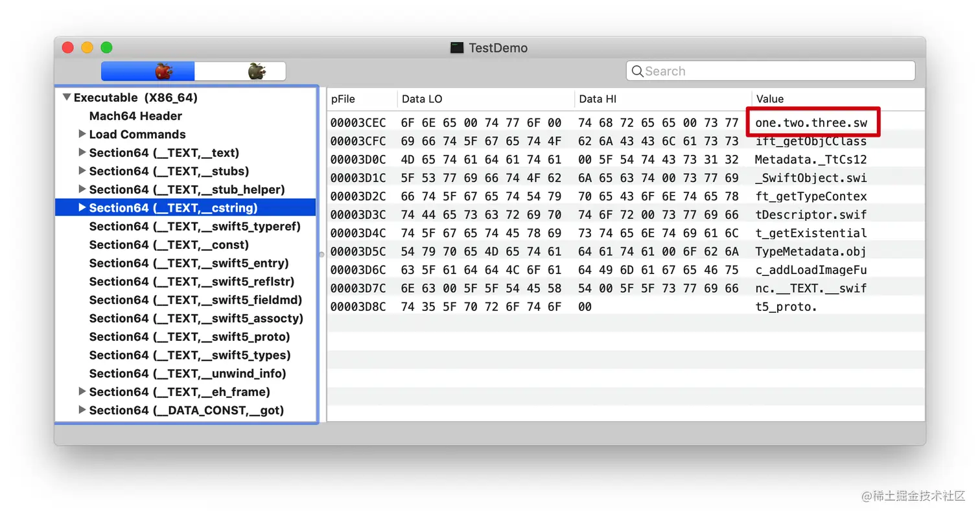Image resolution: width=980 pixels, height=517 pixels.
Task: Click the magnifier icon in Search field
Action: (638, 71)
